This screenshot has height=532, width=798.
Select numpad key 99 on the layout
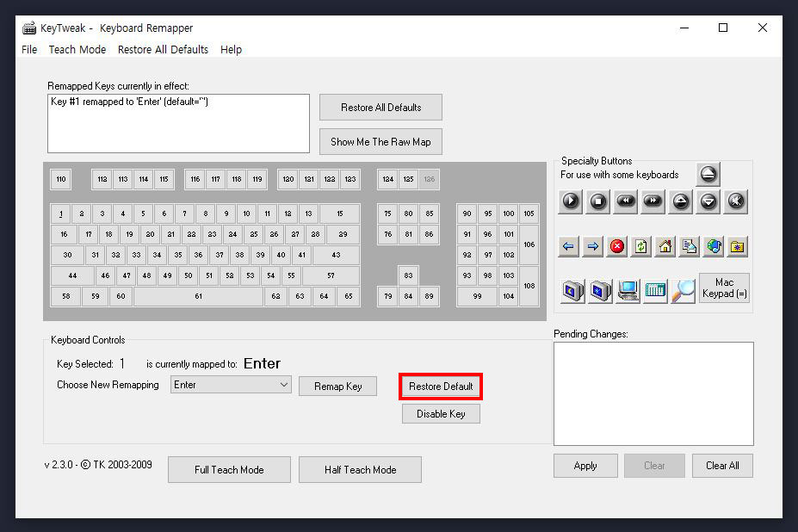477,296
